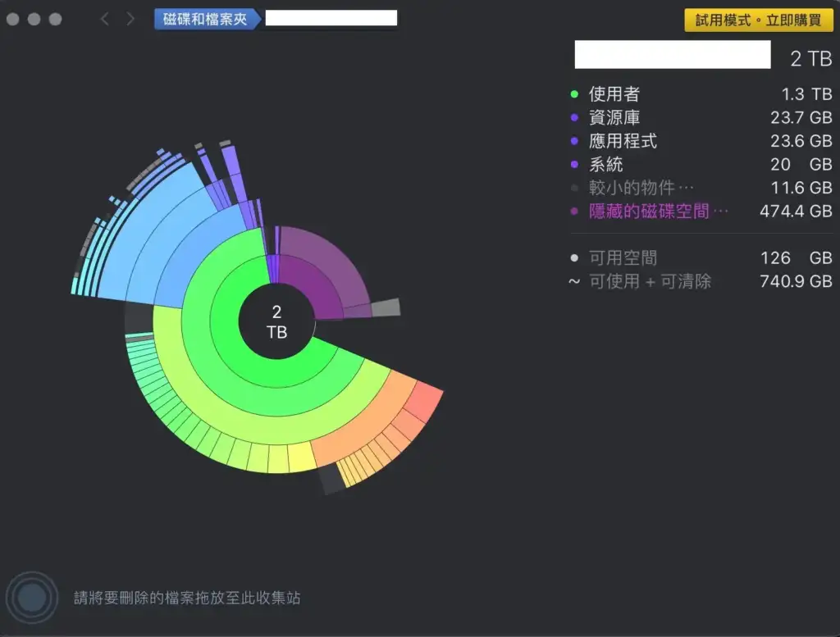Select the green dot beside 使用者
Screen dimensions: 840x637
[x=574, y=95]
